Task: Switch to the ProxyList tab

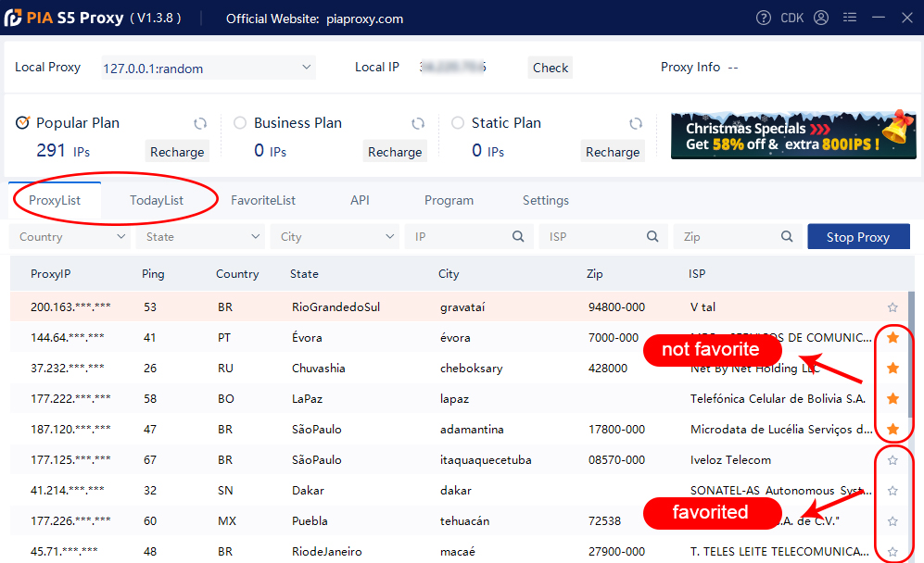Action: pyautogui.click(x=55, y=200)
